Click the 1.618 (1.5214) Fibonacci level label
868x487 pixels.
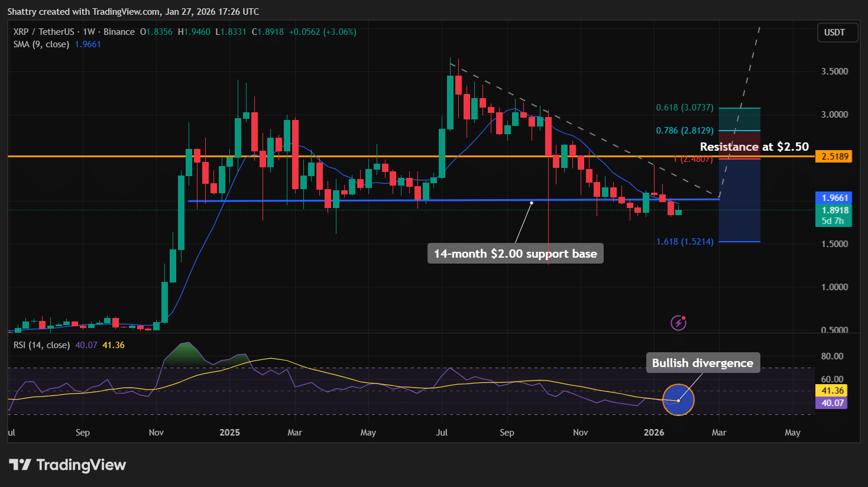[x=684, y=242]
